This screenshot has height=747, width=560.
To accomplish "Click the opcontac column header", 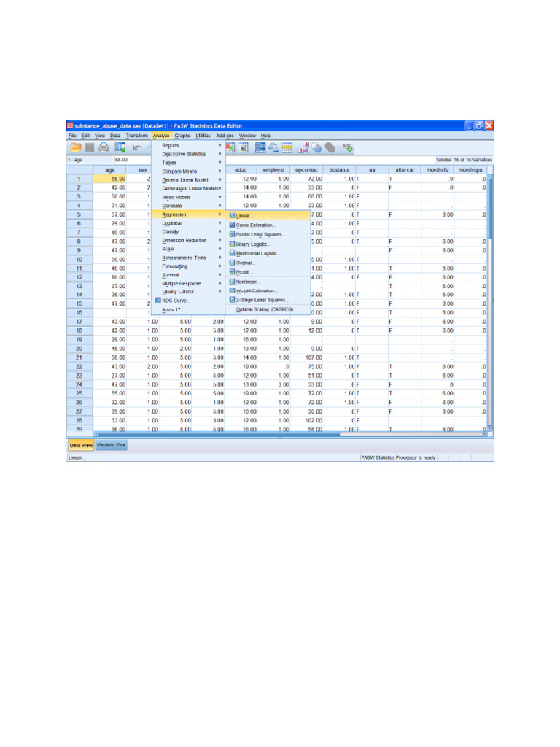I will pos(307,170).
